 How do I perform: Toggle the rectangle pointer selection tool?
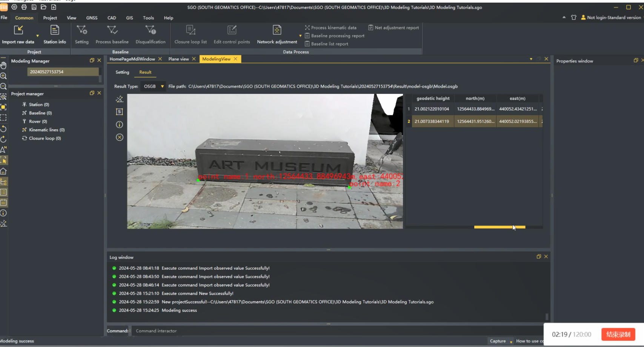(x=3, y=161)
